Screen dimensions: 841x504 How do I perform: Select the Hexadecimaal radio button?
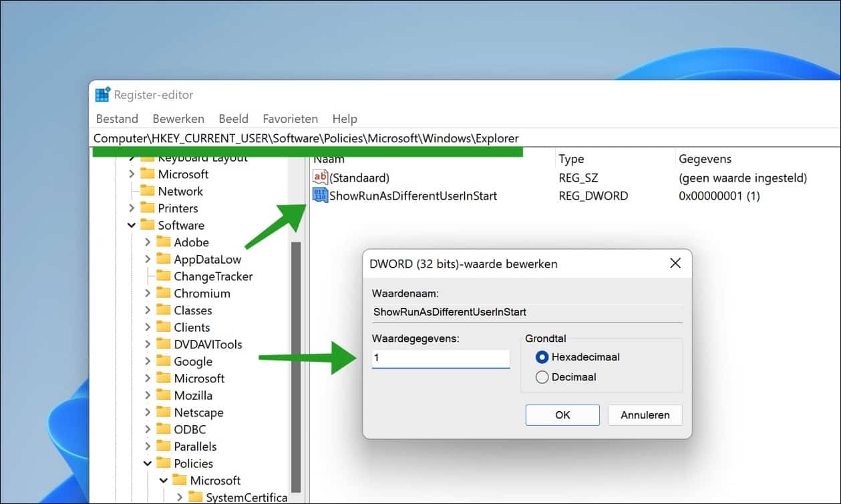click(x=542, y=357)
